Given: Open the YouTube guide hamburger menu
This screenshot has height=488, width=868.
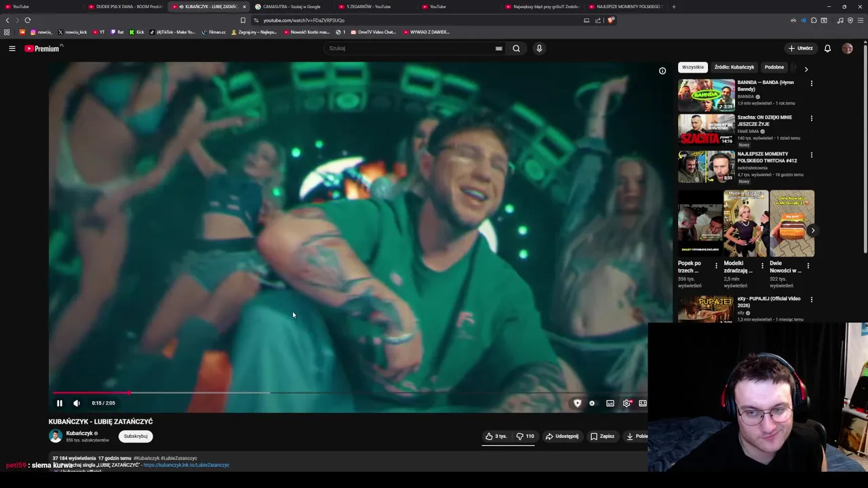Looking at the screenshot, I should (12, 48).
